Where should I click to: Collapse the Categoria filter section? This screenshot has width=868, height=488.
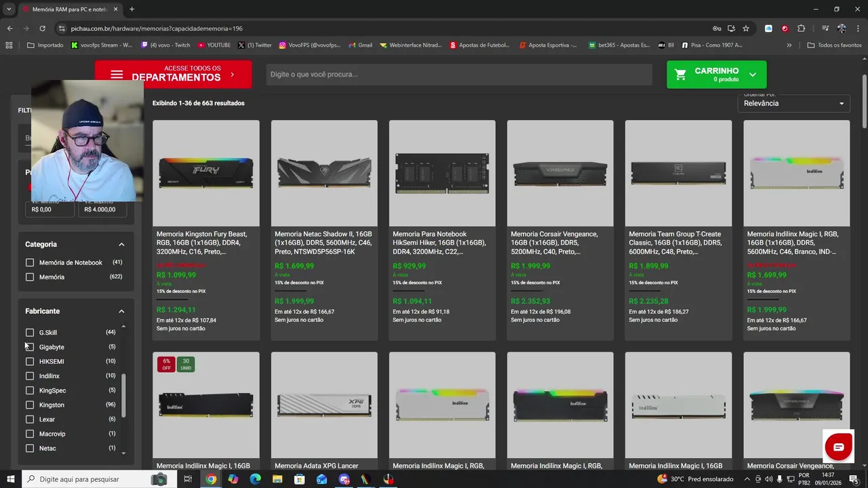click(x=121, y=244)
